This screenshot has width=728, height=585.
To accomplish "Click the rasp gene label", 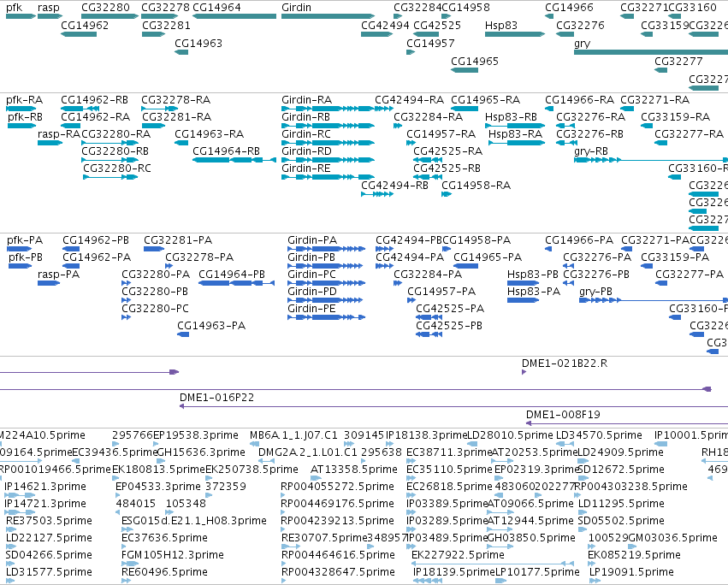I will 48,8.
